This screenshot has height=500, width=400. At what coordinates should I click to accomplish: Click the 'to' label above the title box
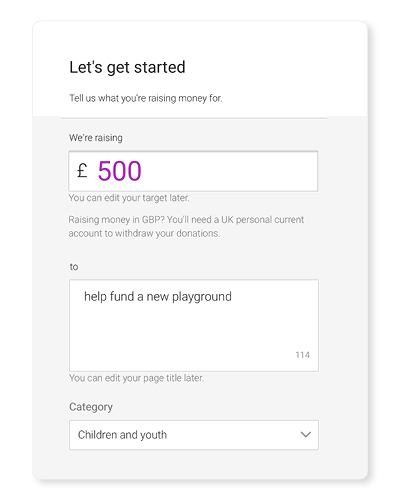(74, 267)
